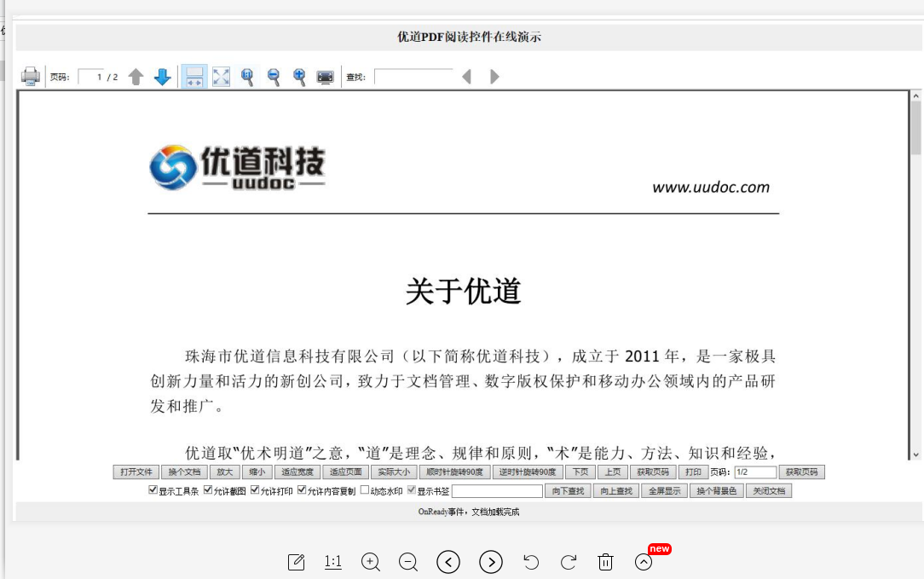924x579 pixels.
Task: Click the 换个背景色 background color button
Action: [716, 489]
